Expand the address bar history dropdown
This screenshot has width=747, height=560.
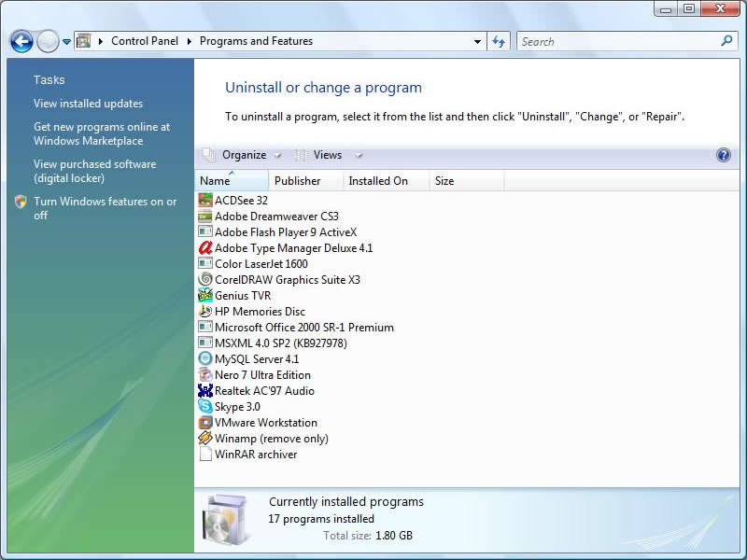(x=477, y=41)
